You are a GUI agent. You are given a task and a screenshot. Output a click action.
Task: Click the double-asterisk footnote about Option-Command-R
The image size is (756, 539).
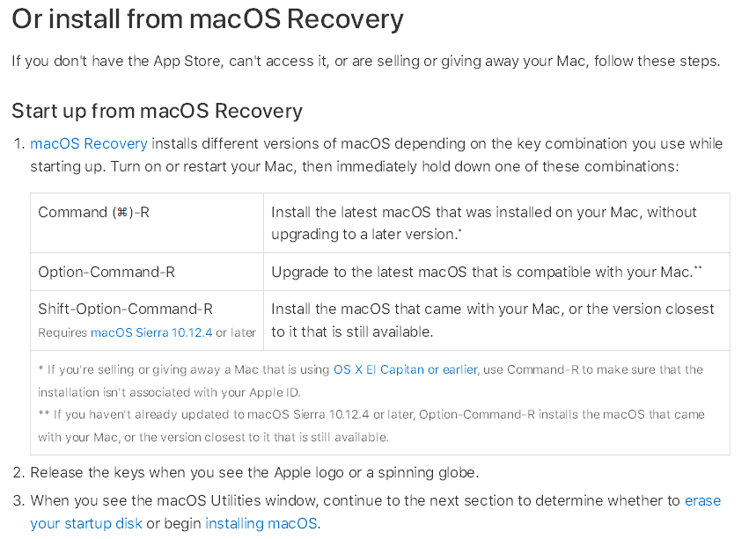[x=371, y=426]
